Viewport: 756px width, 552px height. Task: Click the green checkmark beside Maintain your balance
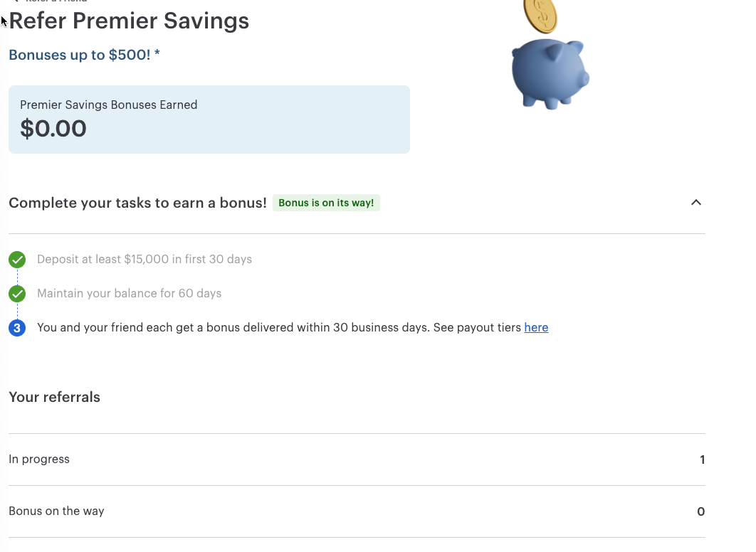(17, 294)
